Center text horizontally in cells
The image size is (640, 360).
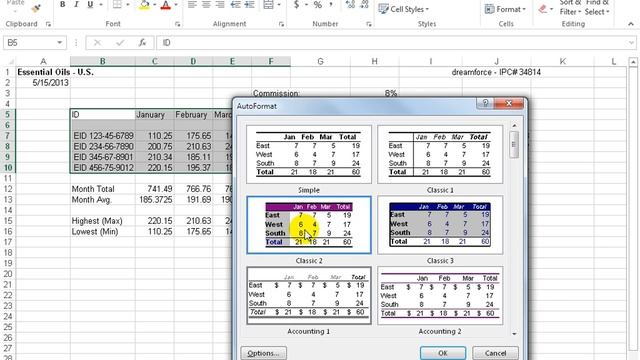point(206,4)
